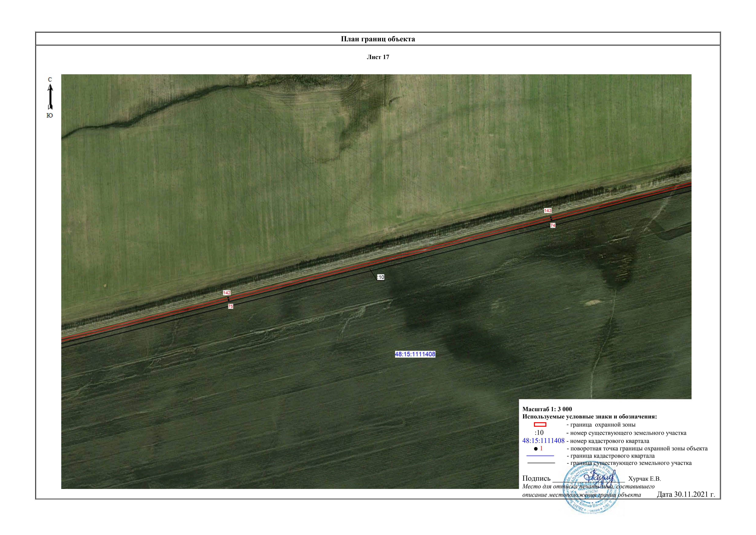Click the 'Масштаб 1: 3 000' text
Screen dimensions: 756x535
point(547,409)
